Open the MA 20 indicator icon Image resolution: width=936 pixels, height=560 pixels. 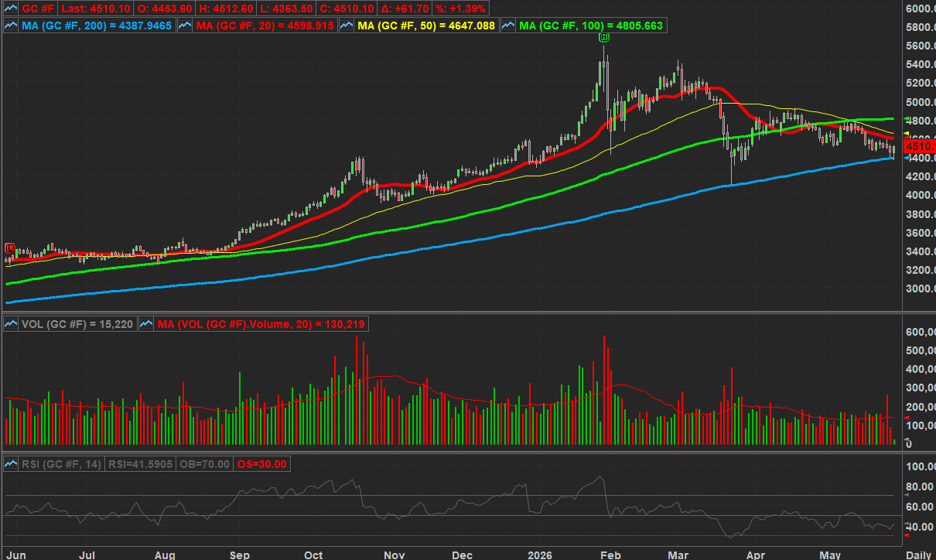click(x=186, y=26)
